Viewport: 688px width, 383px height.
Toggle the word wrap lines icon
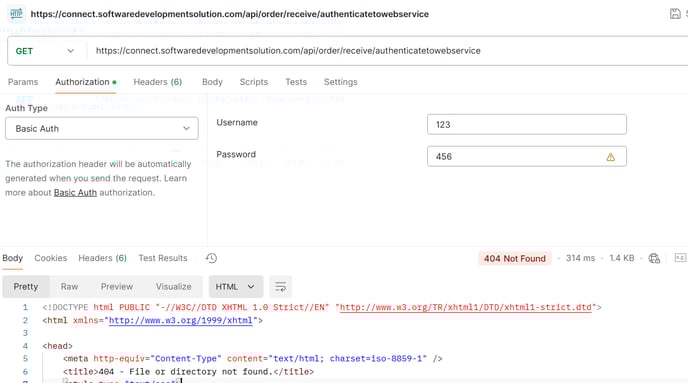coord(280,287)
